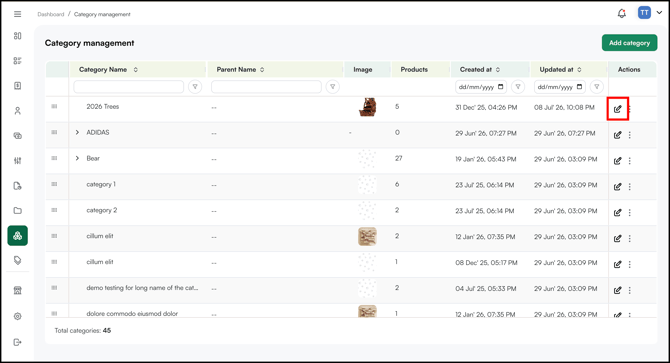Open more actions for ADIDAS row
Viewport: 670px width, 363px height.
(629, 135)
